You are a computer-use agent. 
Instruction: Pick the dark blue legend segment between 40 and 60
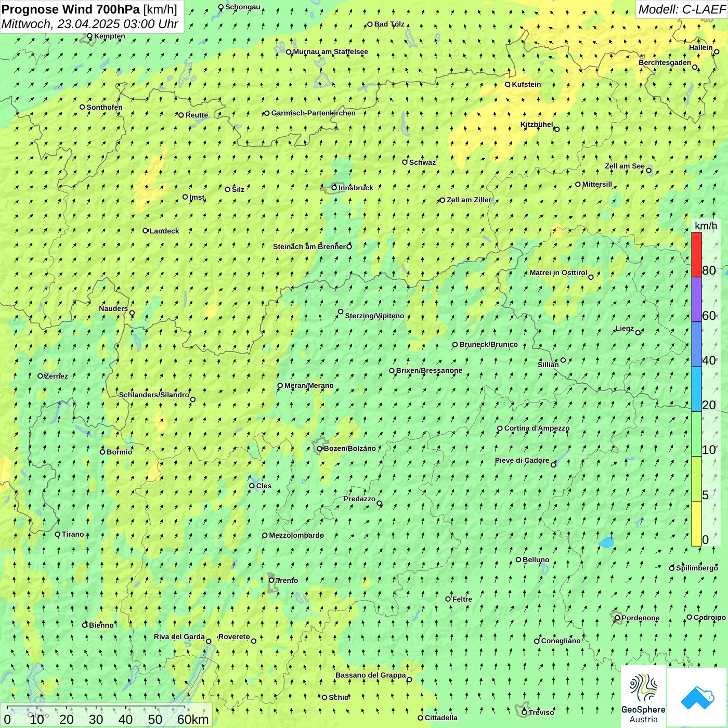click(x=696, y=344)
